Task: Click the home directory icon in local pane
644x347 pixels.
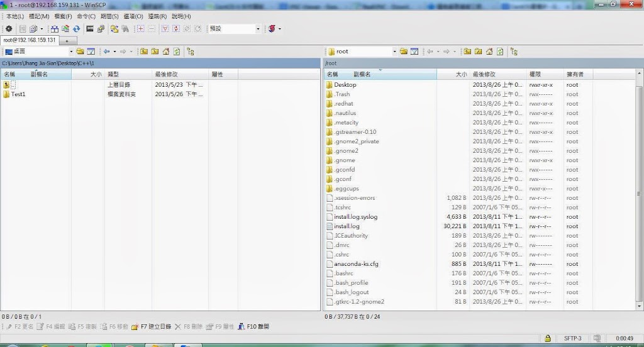Action: click(x=166, y=52)
